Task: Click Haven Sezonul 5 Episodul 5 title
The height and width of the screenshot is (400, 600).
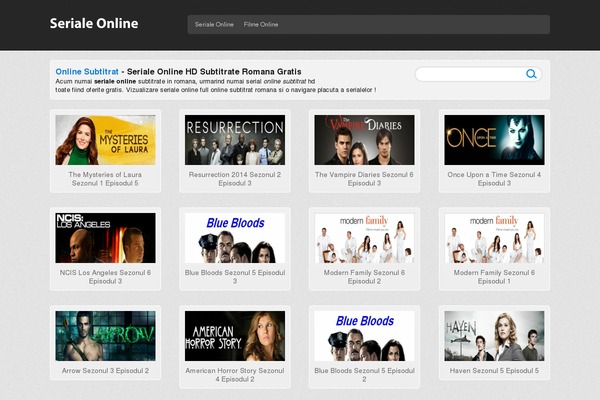Action: [494, 371]
